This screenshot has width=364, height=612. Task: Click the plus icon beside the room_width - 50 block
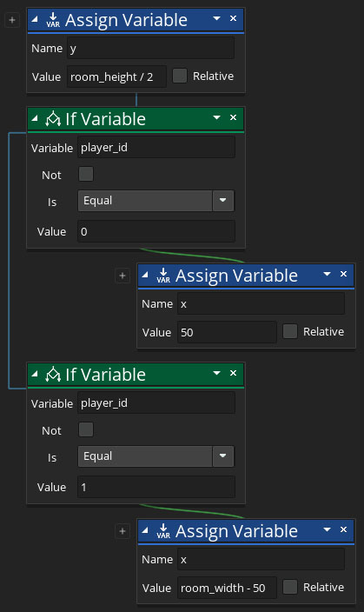point(122,531)
